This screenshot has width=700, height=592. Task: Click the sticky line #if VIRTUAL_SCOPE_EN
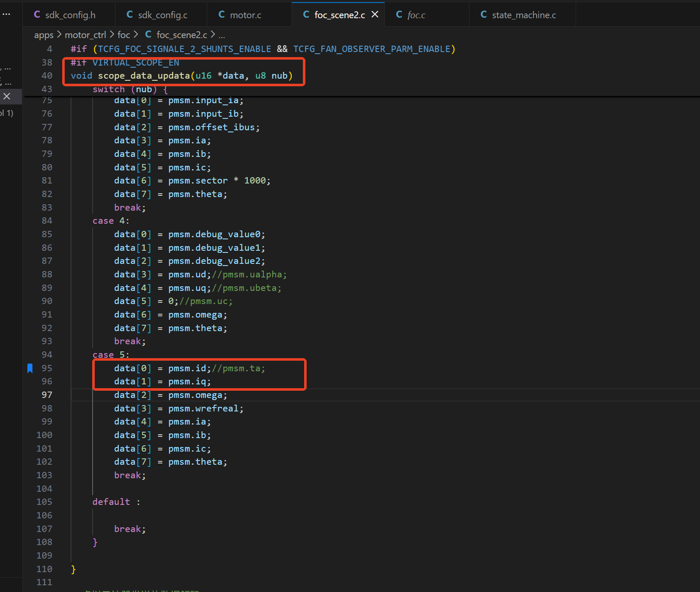click(125, 63)
